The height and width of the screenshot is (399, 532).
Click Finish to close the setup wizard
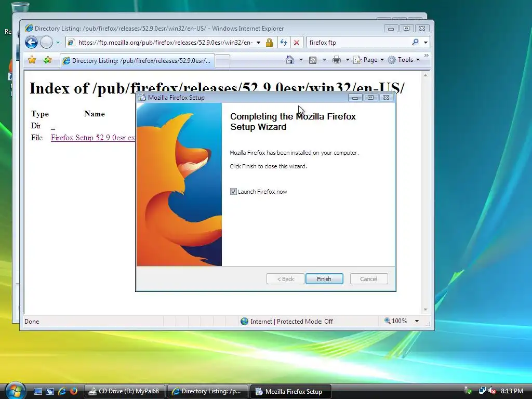(324, 279)
